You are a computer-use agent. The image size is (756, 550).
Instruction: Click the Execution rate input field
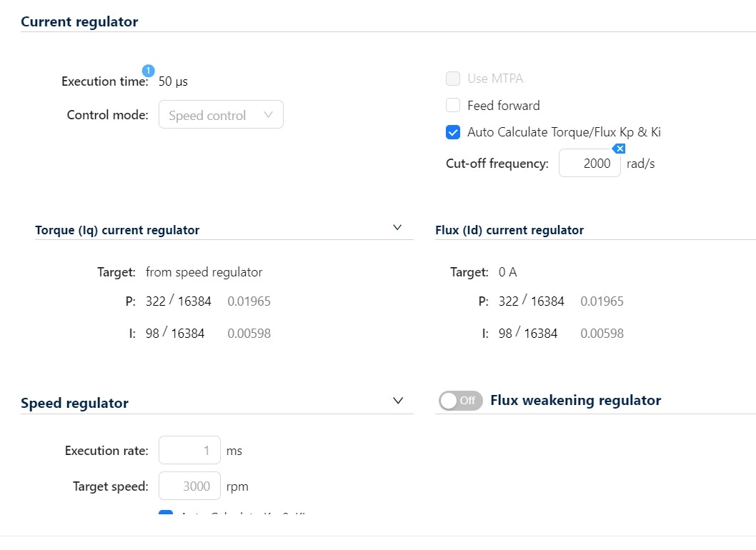click(189, 450)
